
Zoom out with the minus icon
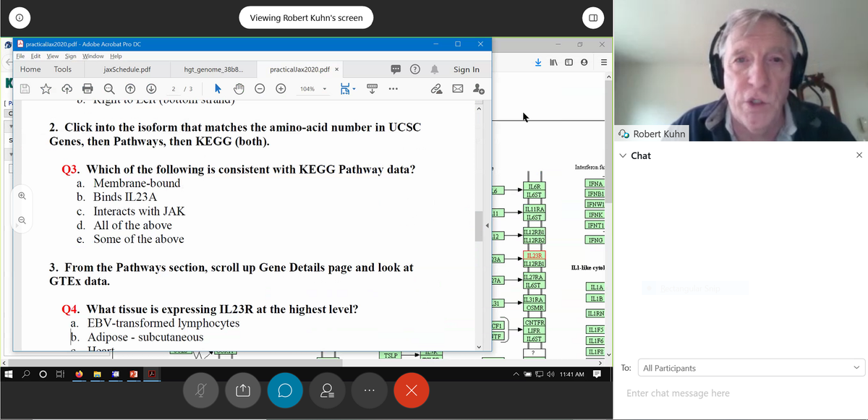(x=259, y=89)
